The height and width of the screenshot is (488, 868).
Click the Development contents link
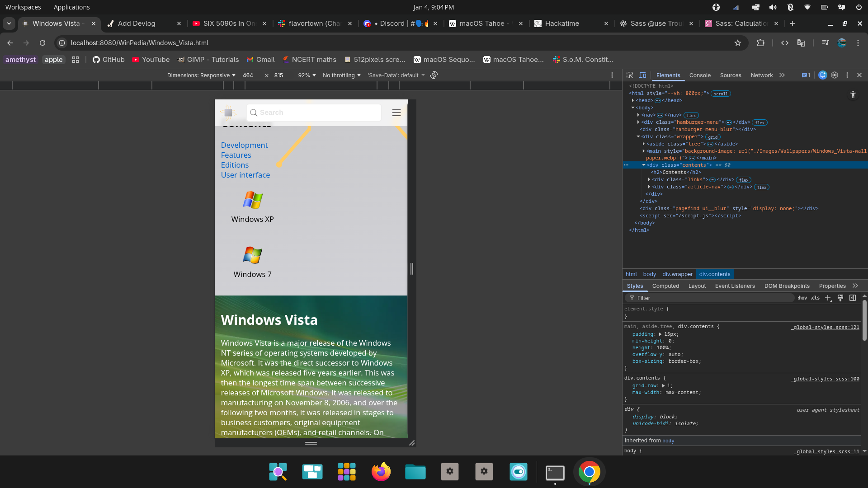click(x=244, y=145)
